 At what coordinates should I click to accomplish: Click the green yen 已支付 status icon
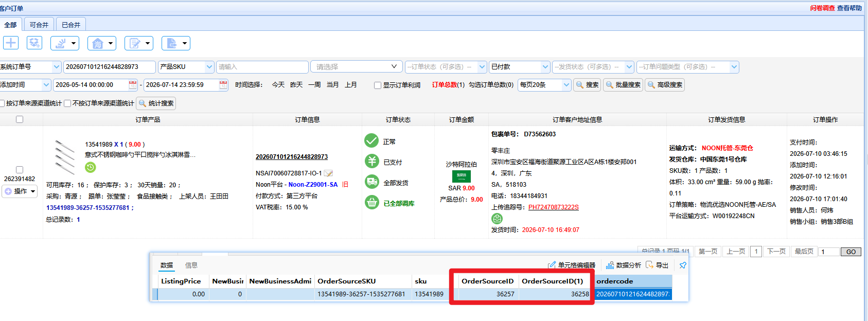371,161
